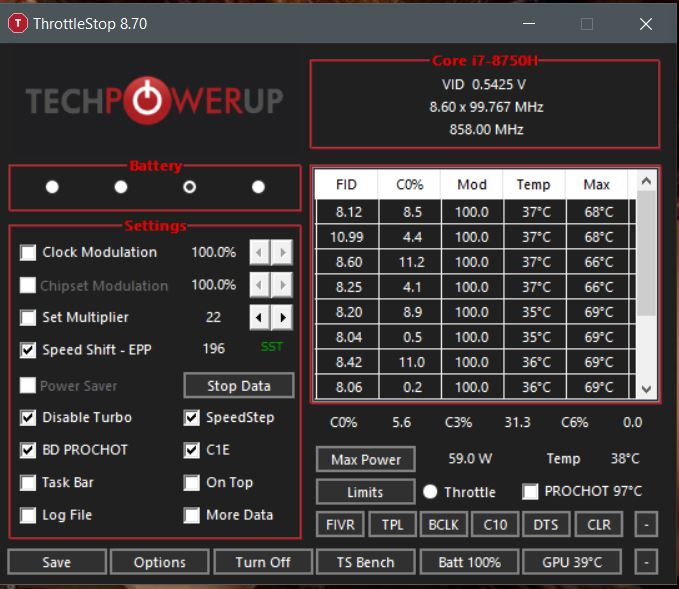The image size is (679, 589).
Task: Select the first Battery profile radio button
Action: pos(52,187)
